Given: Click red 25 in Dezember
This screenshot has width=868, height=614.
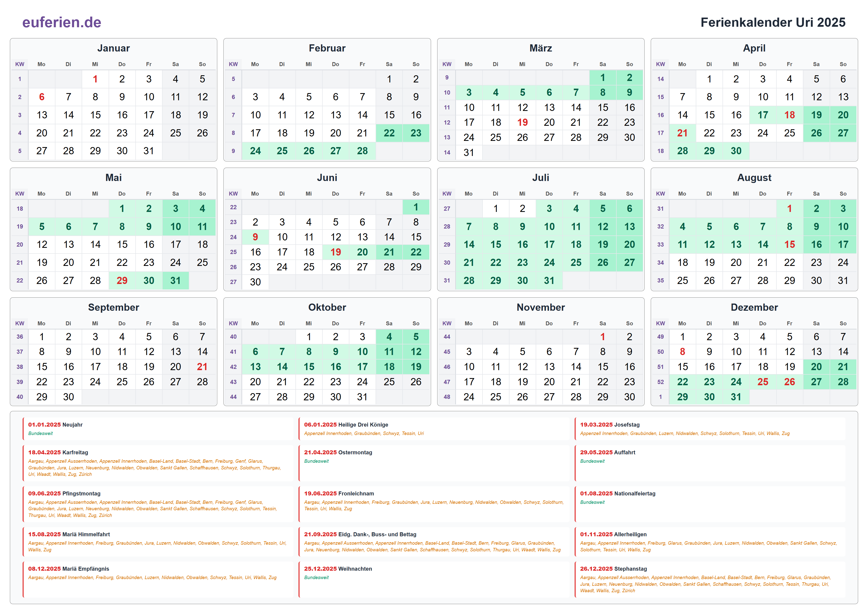Looking at the screenshot, I should coord(763,382).
